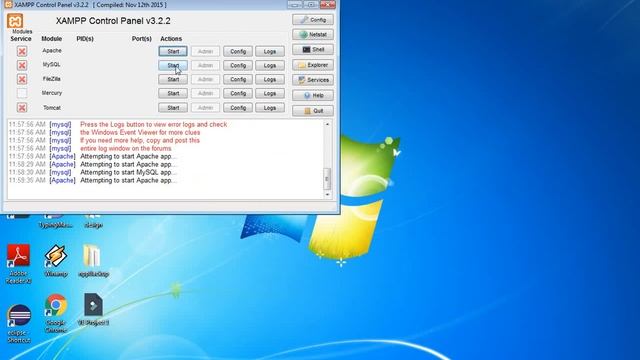
Task: Toggle the Apache service checkbox
Action: pyautogui.click(x=22, y=51)
